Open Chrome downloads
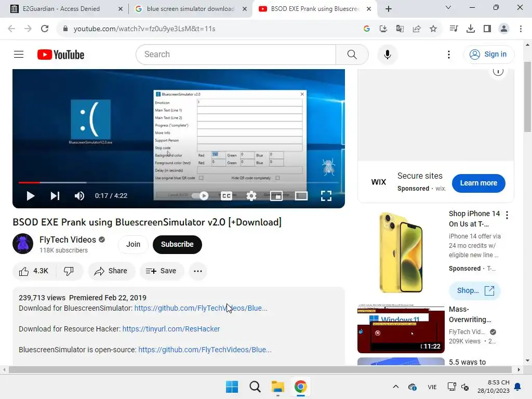 pyautogui.click(x=471, y=29)
